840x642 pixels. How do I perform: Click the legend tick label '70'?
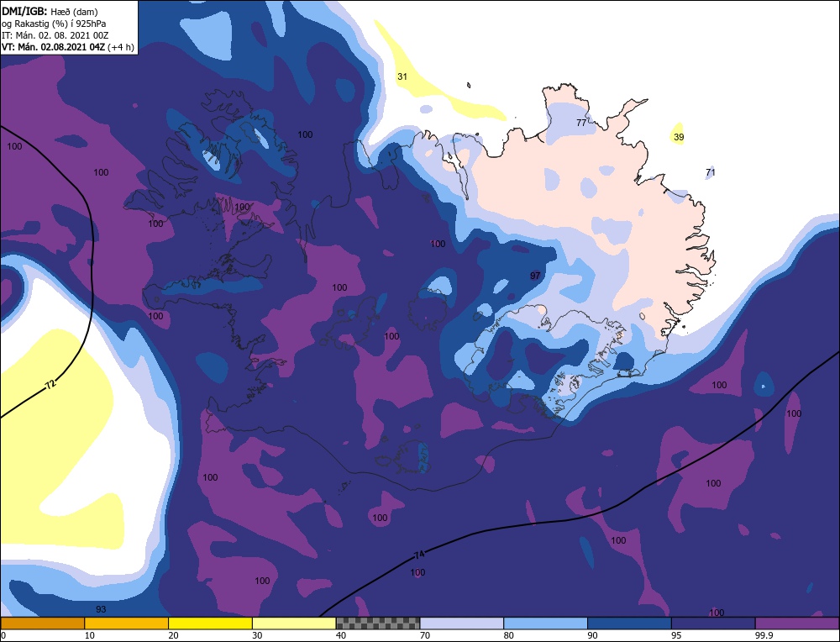coord(425,635)
